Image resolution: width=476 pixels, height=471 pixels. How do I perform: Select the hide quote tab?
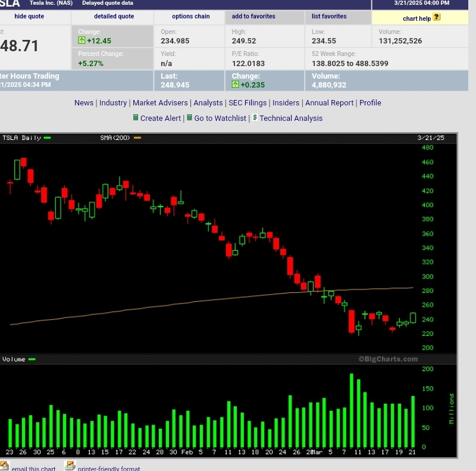29,17
